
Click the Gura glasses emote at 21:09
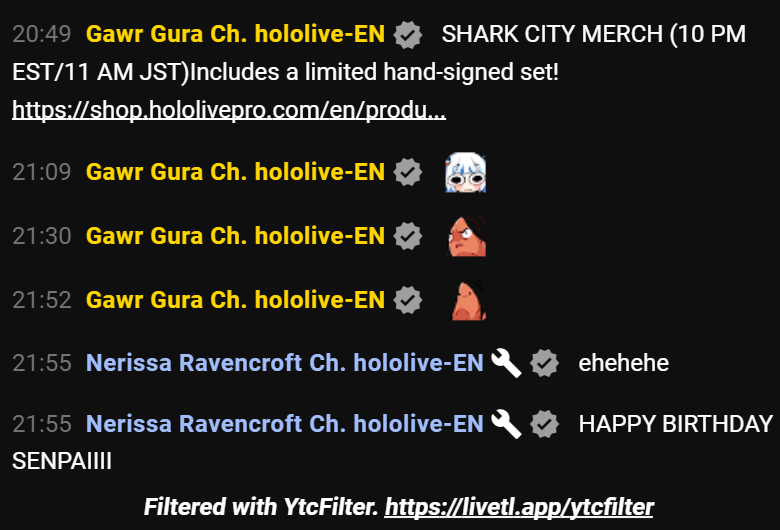466,172
